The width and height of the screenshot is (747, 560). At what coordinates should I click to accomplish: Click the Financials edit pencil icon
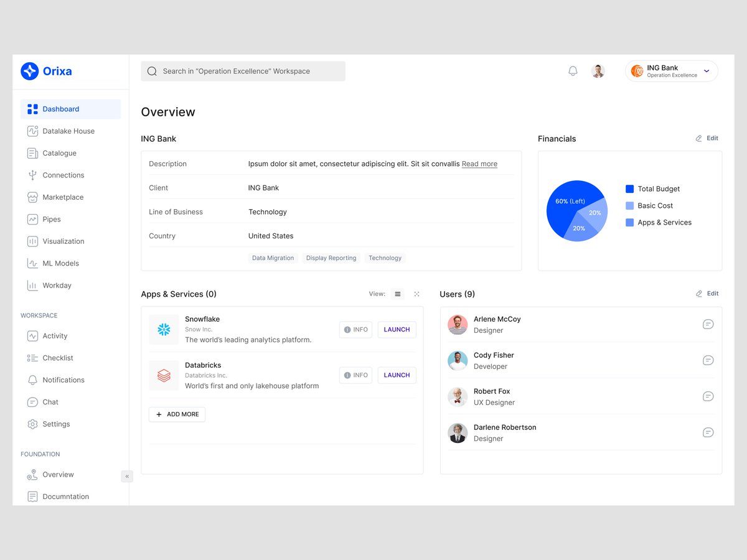tap(698, 138)
